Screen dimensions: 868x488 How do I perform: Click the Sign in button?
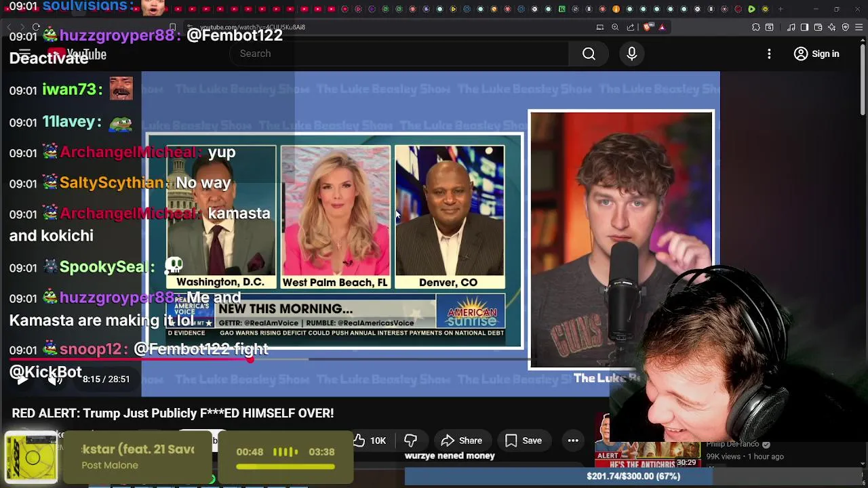pos(817,54)
